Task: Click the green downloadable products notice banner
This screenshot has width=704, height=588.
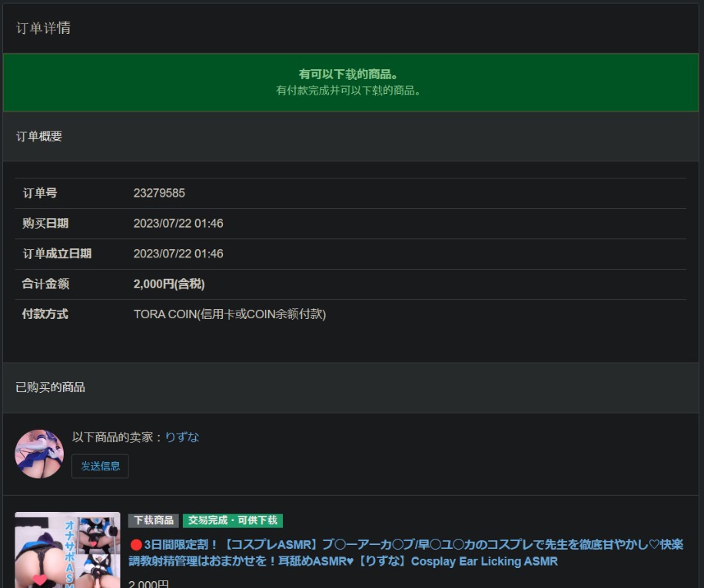Action: (352, 82)
